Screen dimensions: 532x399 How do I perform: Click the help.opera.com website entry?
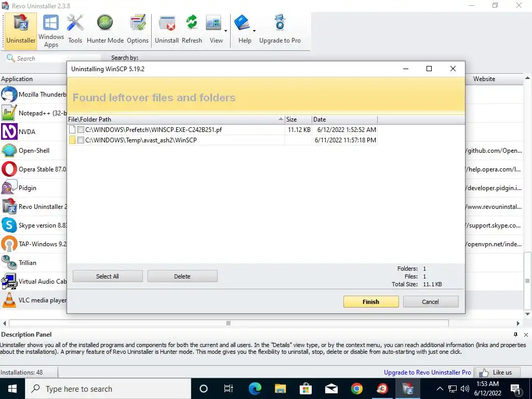pyautogui.click(x=494, y=169)
